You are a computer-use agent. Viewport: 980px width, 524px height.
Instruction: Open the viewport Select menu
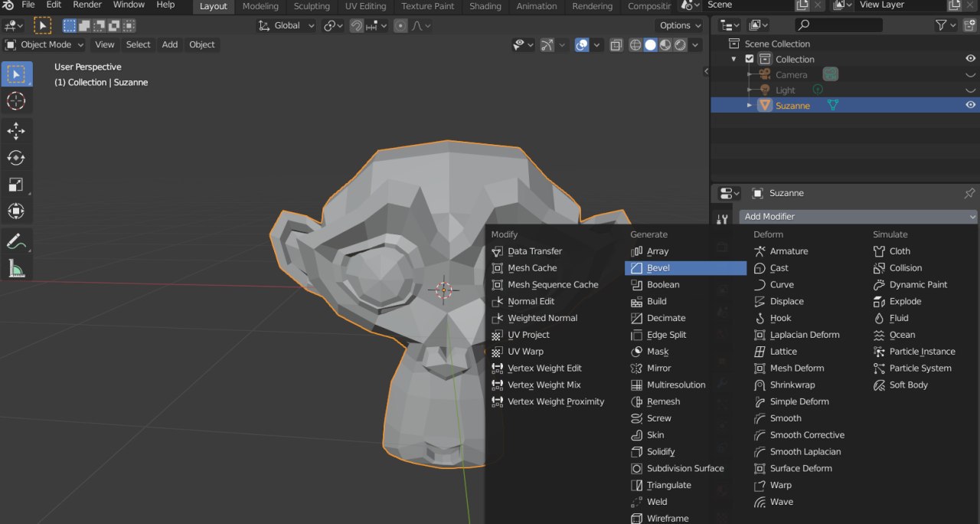click(x=139, y=44)
